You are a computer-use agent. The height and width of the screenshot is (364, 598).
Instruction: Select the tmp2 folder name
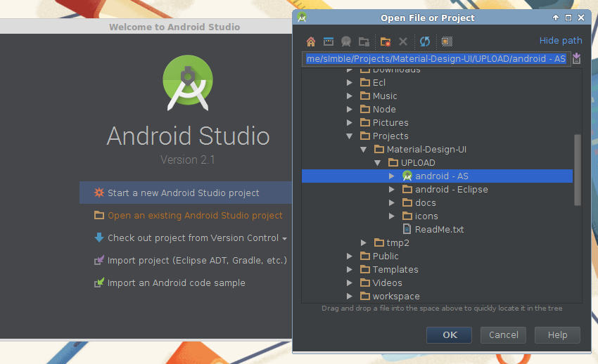(397, 242)
